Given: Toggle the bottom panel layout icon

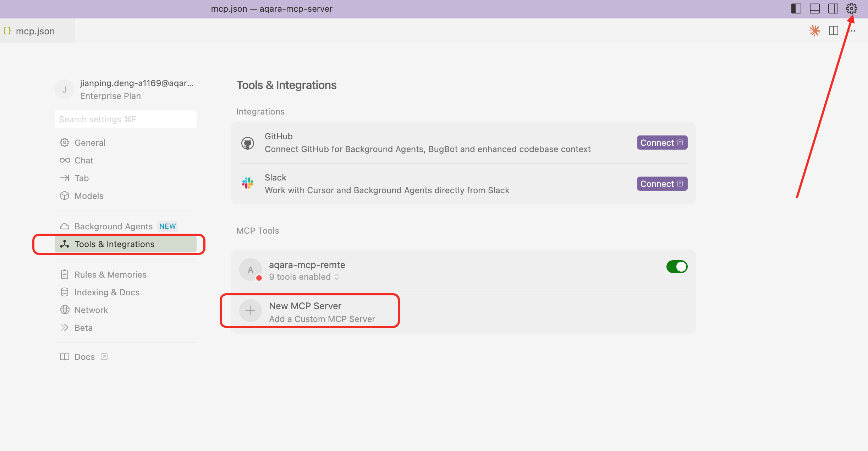Looking at the screenshot, I should 814,9.
